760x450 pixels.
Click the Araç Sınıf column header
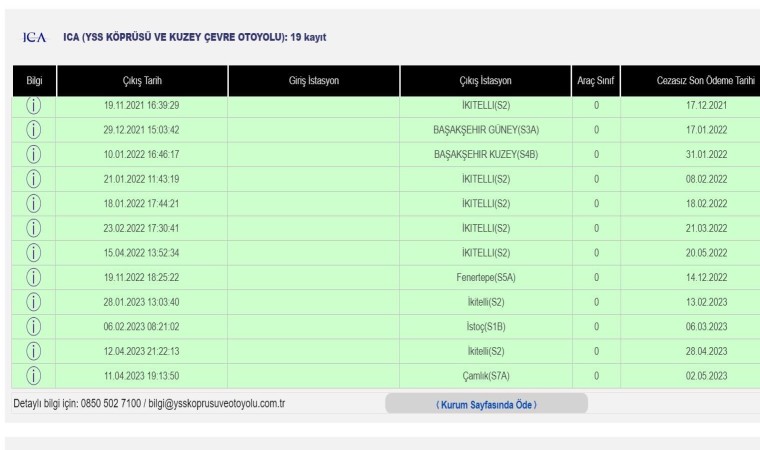coord(595,81)
